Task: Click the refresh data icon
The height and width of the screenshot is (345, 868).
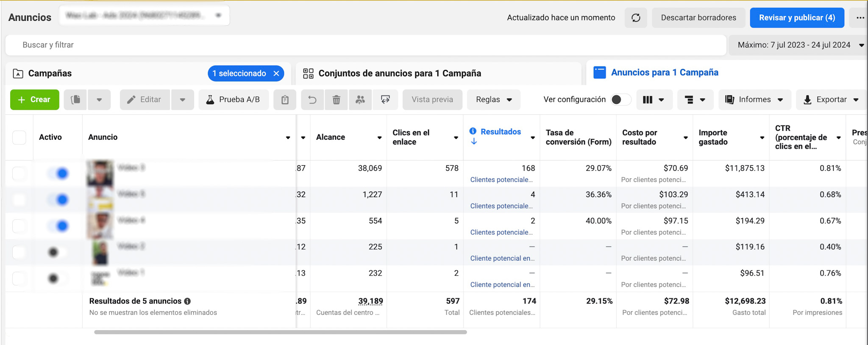Action: [635, 18]
